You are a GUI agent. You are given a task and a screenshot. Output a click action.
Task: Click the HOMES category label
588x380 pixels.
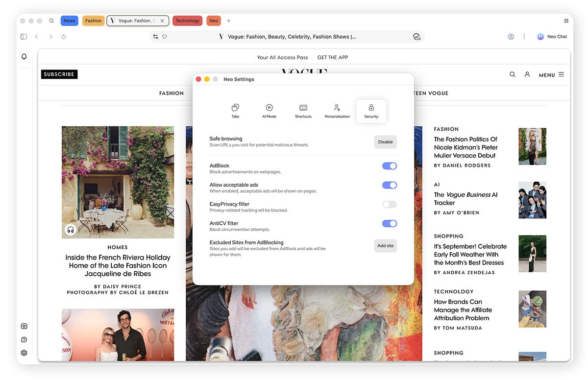(x=118, y=247)
